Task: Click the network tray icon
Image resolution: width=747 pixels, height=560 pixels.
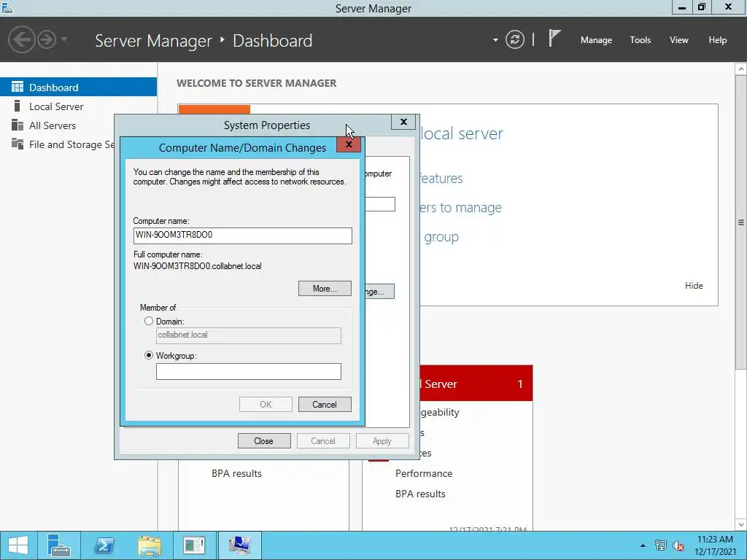Action: pos(660,545)
